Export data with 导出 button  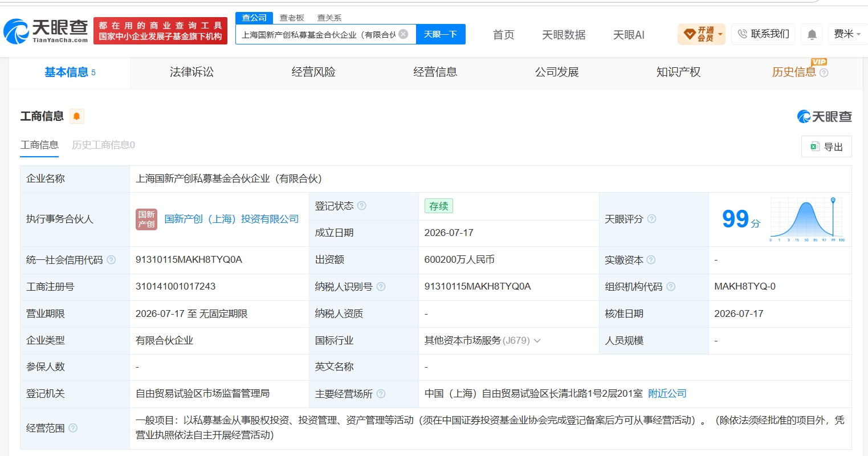tap(826, 146)
